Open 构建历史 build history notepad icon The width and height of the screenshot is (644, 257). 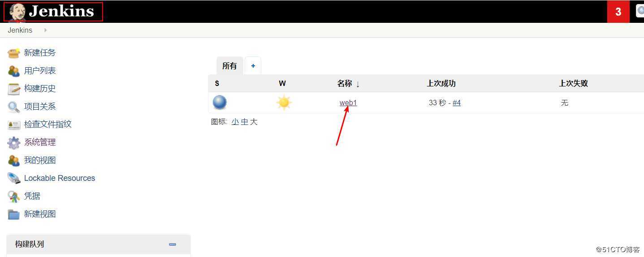pos(14,89)
